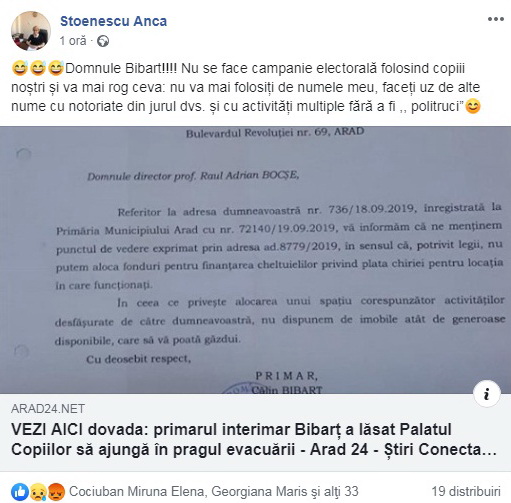The height and width of the screenshot is (503, 511).
Task: Open the "VEZI AICI dovada" article headline
Action: (254, 439)
